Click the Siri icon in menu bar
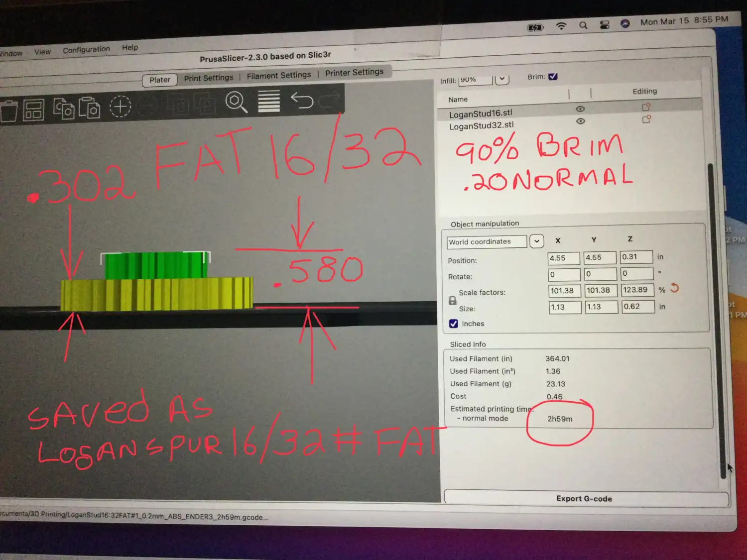This screenshot has width=747, height=560. tap(625, 23)
